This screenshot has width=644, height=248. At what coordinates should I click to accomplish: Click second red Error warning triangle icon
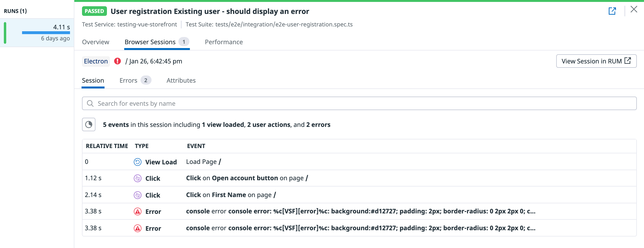(137, 228)
